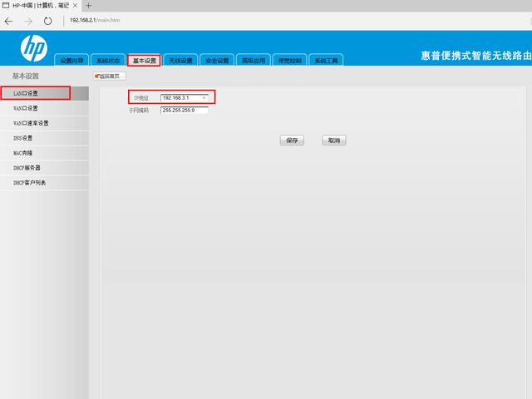Viewport: 532px width, 399px height.
Task: Refresh the page with reload icon
Action: point(47,20)
